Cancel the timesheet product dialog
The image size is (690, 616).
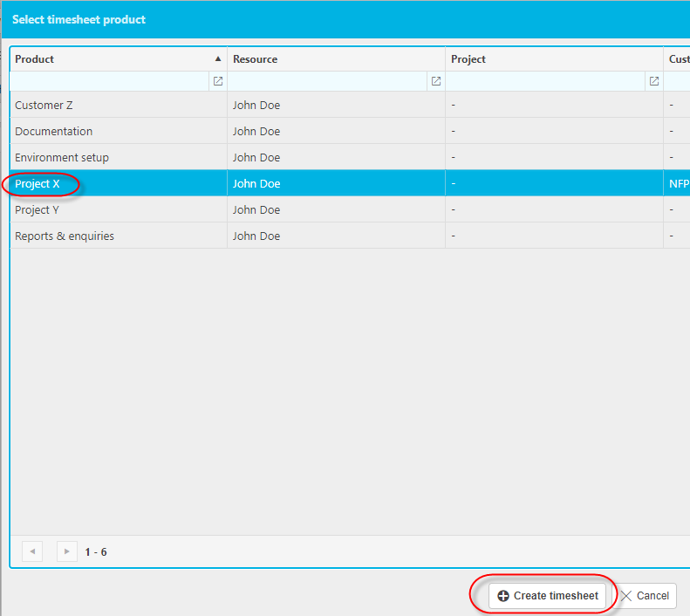645,596
